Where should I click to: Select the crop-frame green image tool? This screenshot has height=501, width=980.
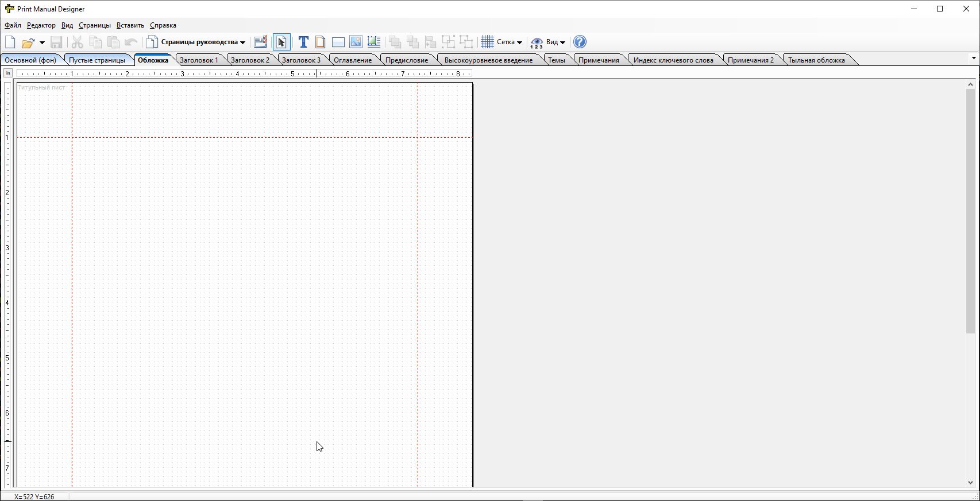(374, 42)
